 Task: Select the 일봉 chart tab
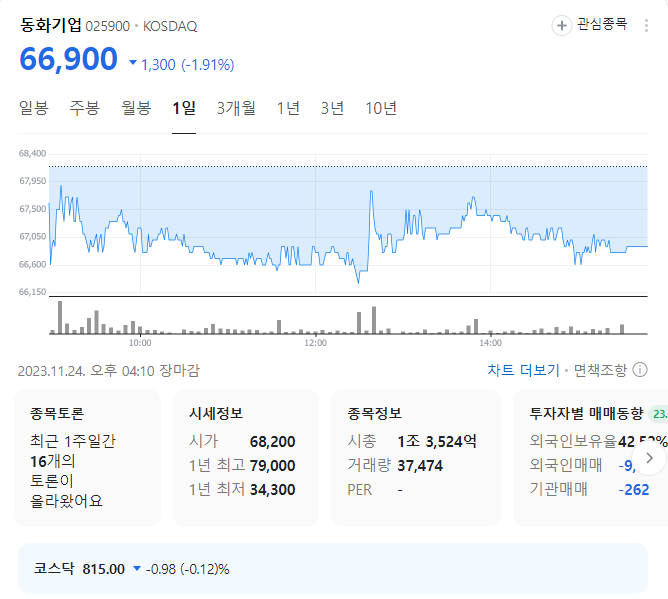point(34,108)
